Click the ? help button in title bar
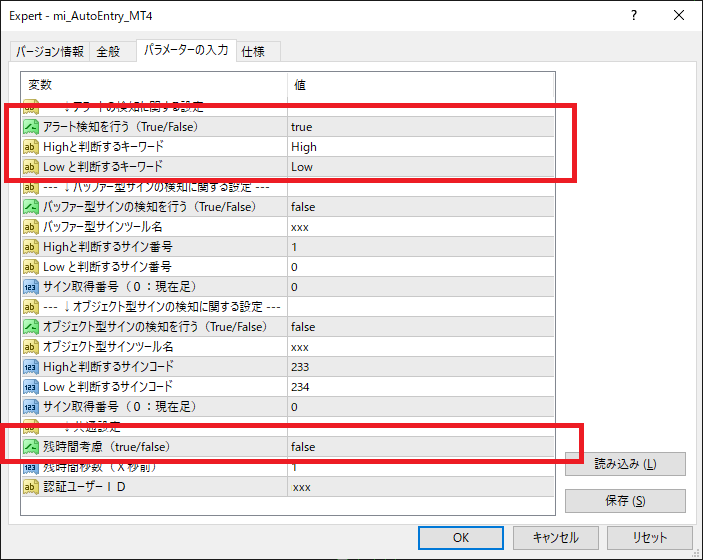 point(635,17)
